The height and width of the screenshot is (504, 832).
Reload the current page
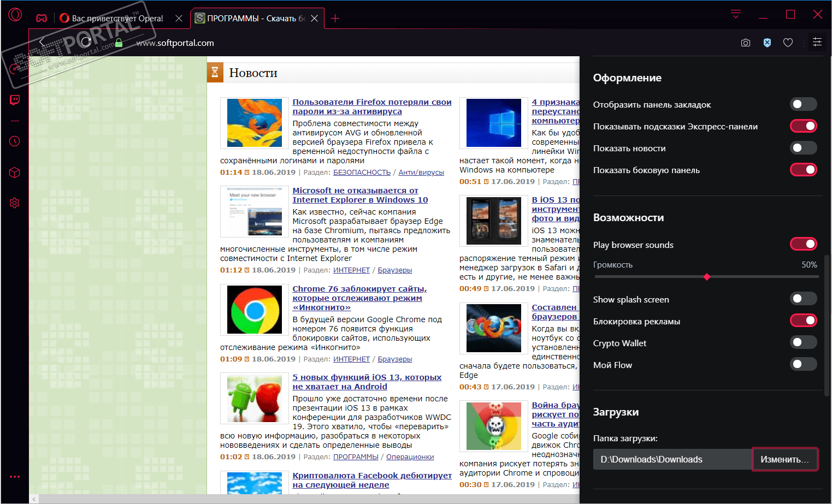pyautogui.click(x=86, y=42)
